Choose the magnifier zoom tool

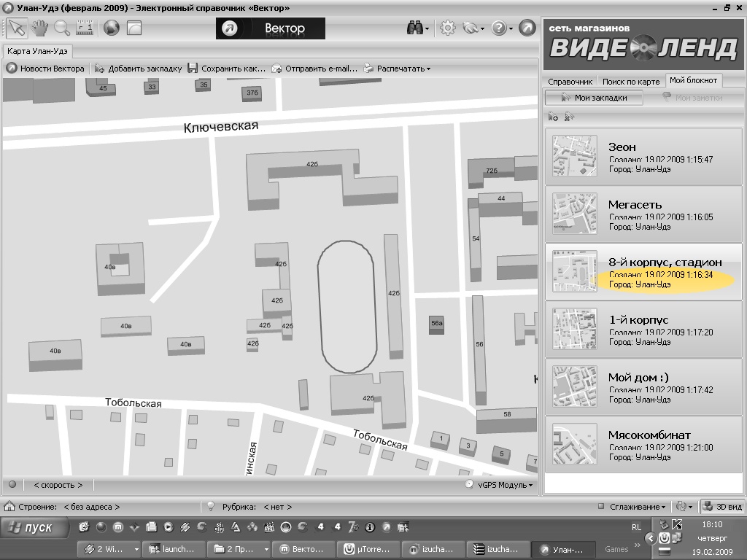pyautogui.click(x=62, y=28)
